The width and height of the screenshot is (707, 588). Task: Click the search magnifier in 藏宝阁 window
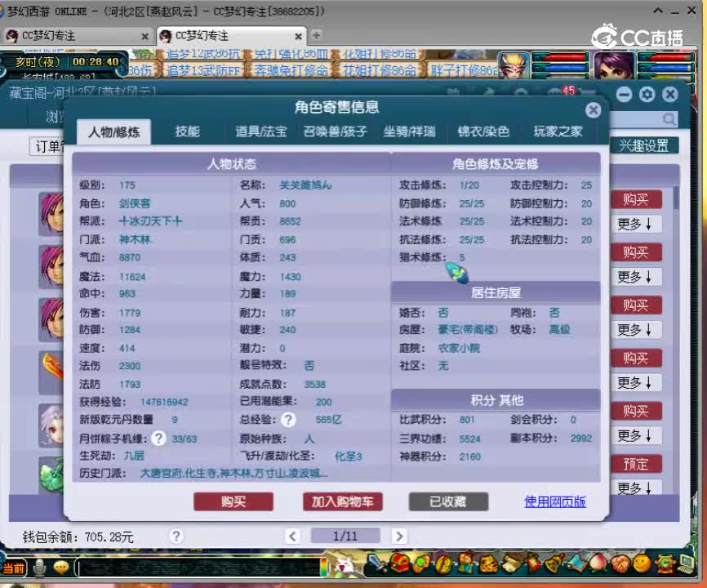(x=669, y=119)
